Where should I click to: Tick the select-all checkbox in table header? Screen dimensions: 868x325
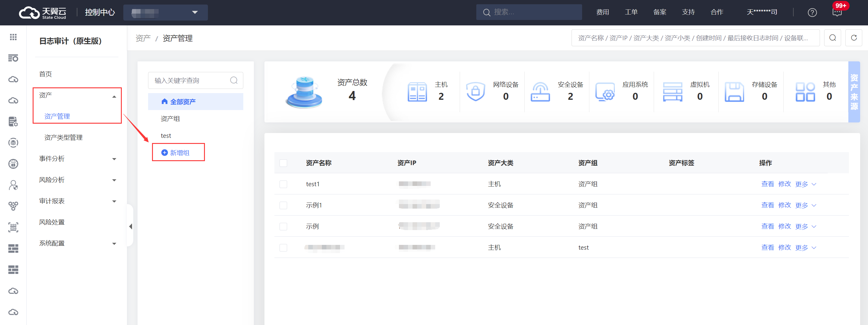click(283, 163)
